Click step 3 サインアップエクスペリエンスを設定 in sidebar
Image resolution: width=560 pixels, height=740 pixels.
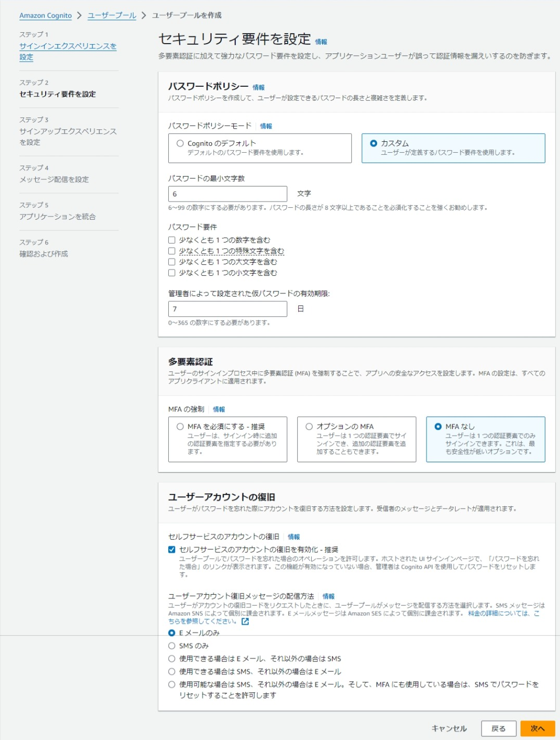(x=68, y=137)
